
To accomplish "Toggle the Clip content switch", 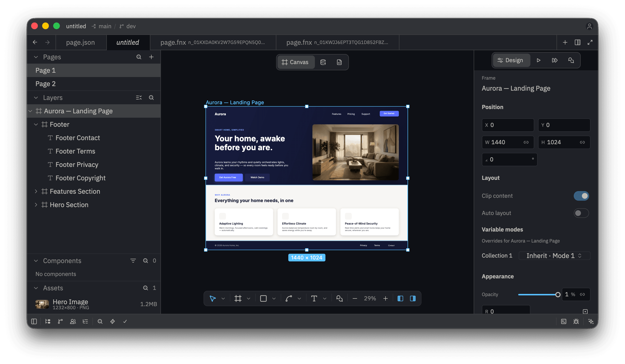I will coord(581,196).
